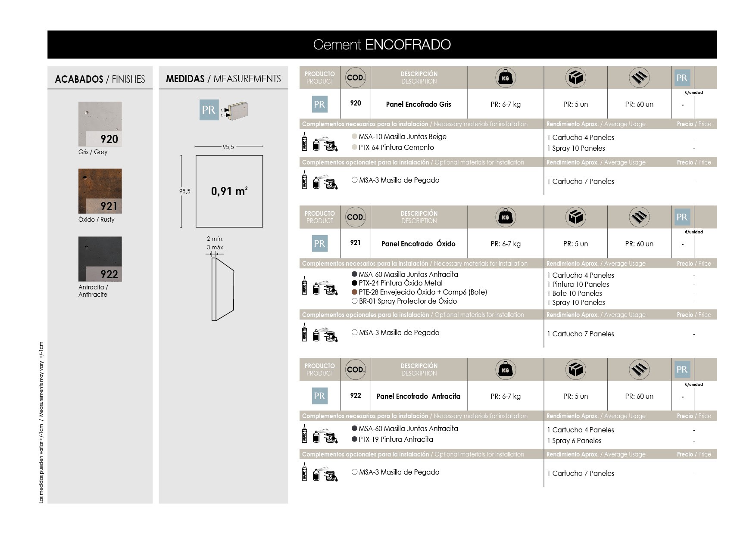Image resolution: width=756 pixels, height=534 pixels.
Task: Click the 95,5 width dimension label
Action: (x=228, y=147)
